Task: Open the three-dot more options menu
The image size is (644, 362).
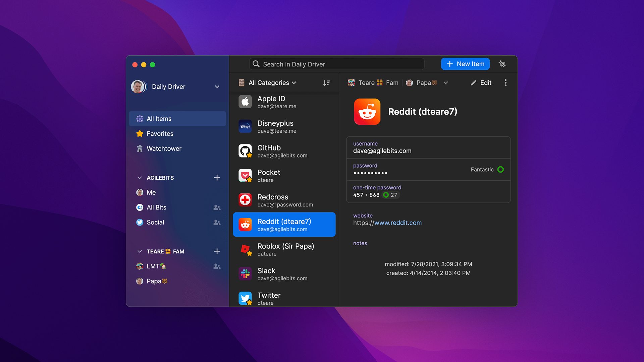Action: point(505,83)
